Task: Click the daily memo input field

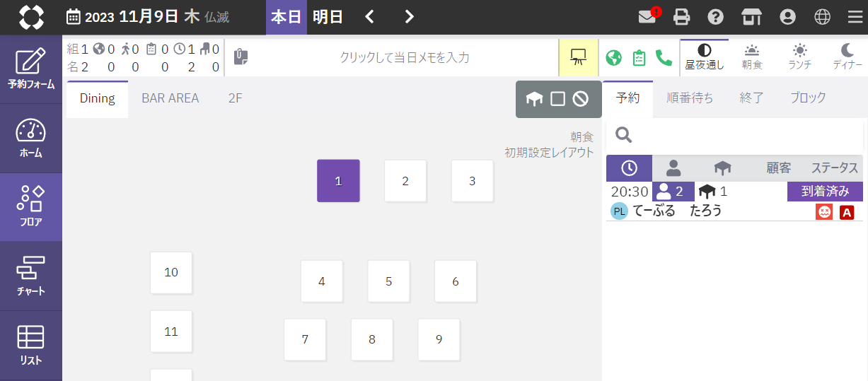Action: click(405, 57)
